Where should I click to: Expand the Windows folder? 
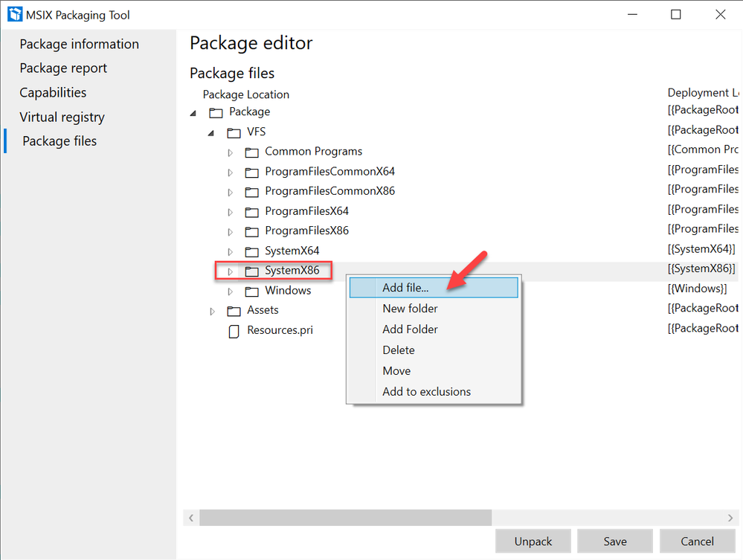tap(231, 292)
